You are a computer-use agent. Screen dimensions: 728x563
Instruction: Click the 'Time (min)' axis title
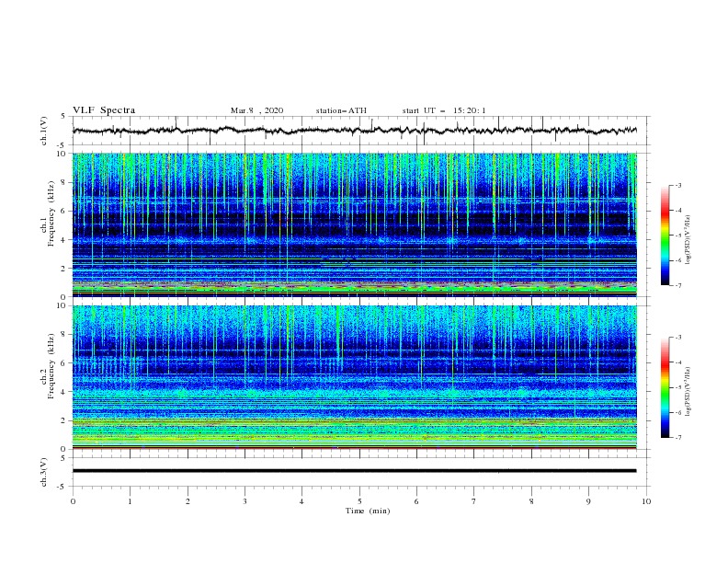[x=368, y=511]
